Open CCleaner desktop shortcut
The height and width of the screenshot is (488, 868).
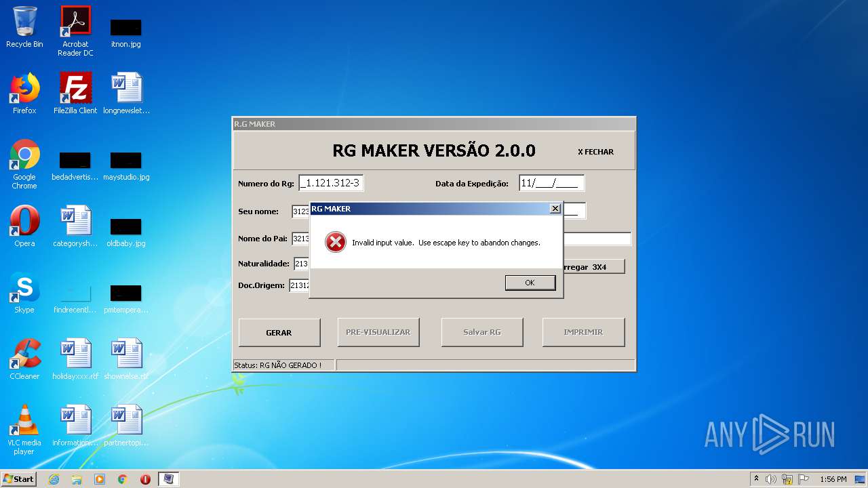(24, 359)
